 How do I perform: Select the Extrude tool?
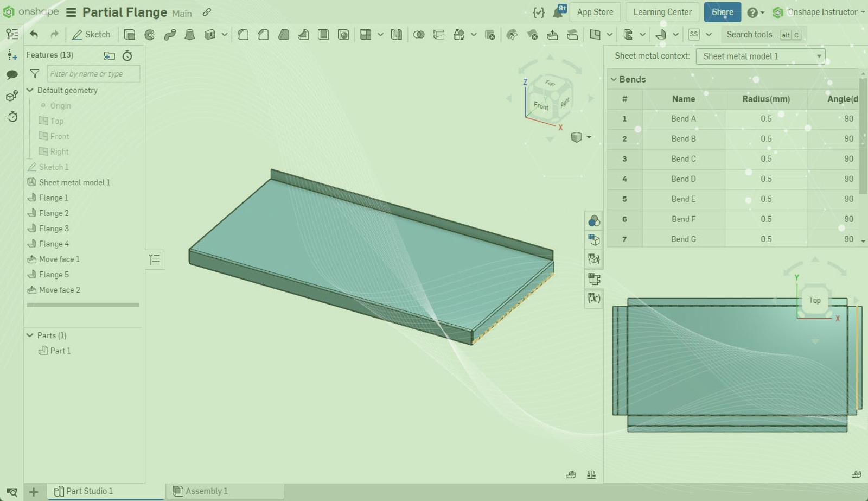[x=129, y=35]
